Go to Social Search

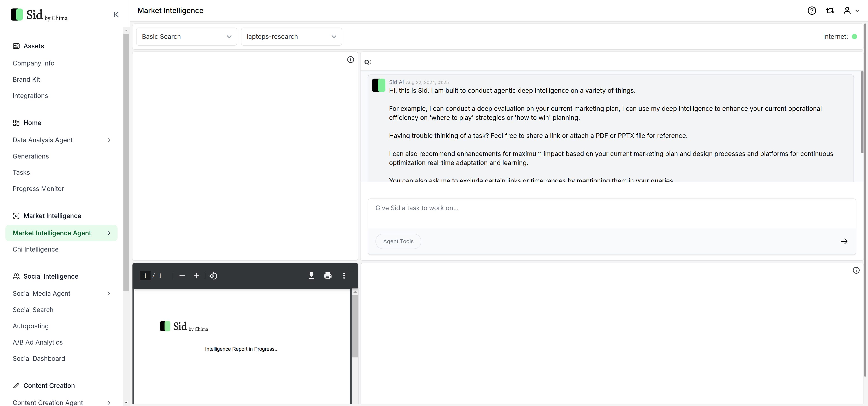pyautogui.click(x=33, y=310)
